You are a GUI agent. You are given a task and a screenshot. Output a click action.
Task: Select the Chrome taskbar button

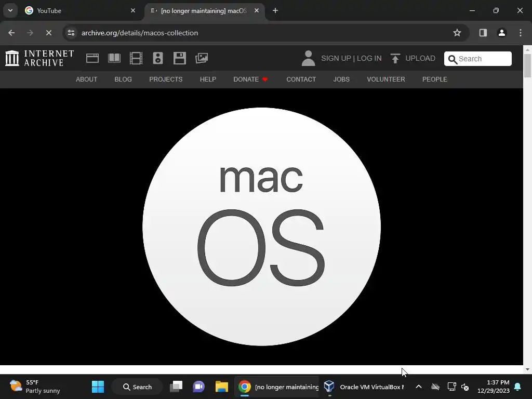pos(277,387)
